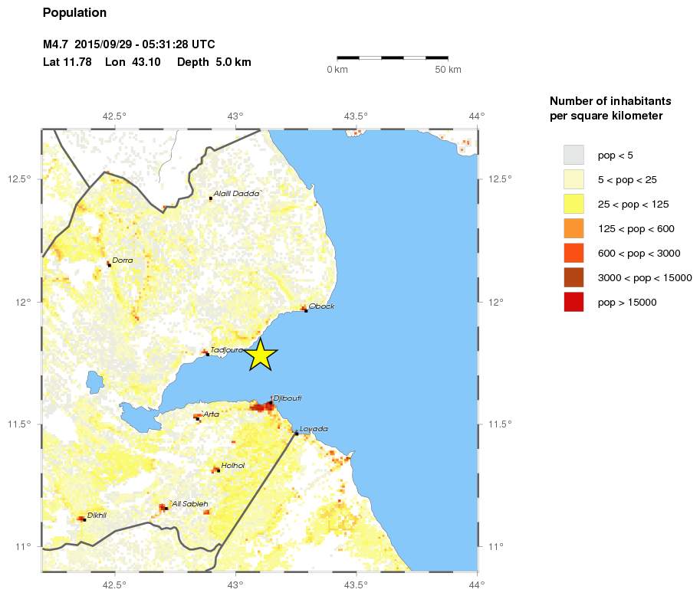Screen dimensions: 700x596
Task: Select the gray pop < 5 swatch
Action: (573, 155)
